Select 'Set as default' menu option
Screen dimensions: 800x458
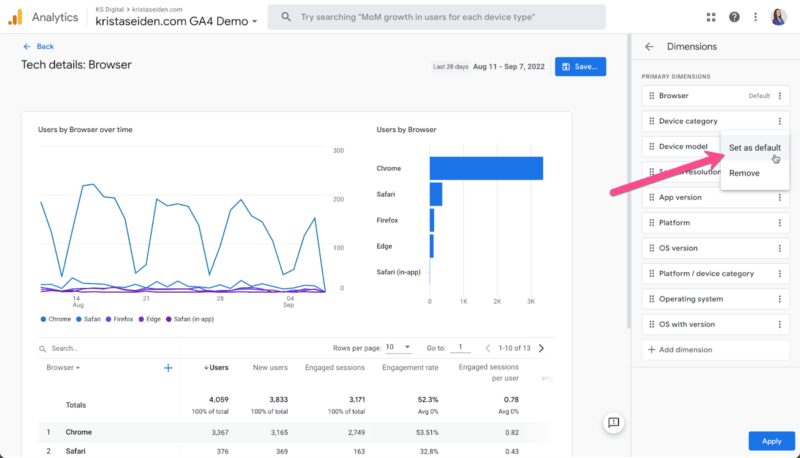[x=754, y=148]
